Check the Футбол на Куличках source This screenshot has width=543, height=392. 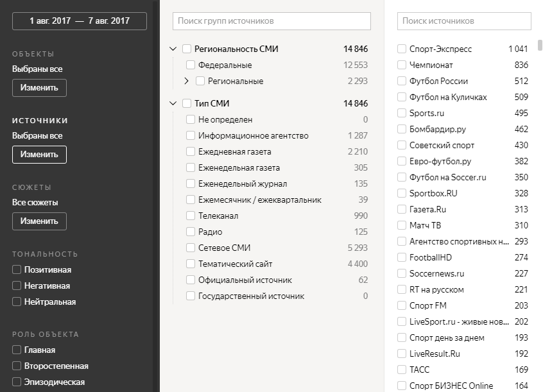pyautogui.click(x=402, y=97)
